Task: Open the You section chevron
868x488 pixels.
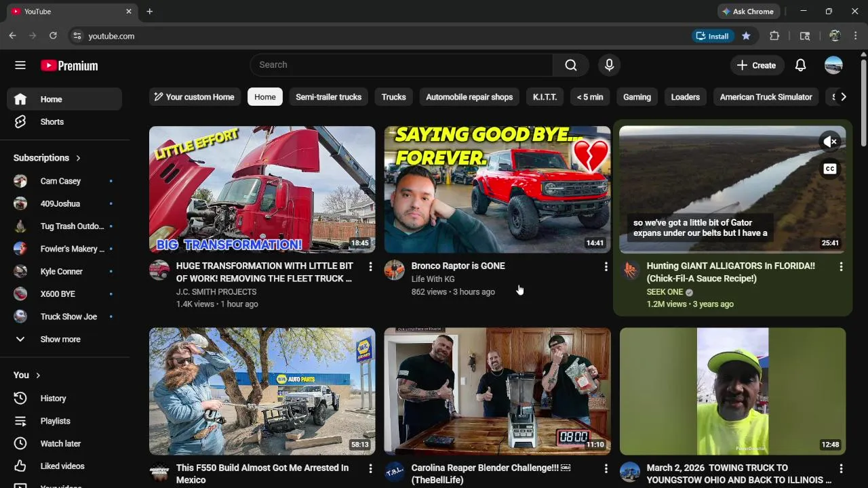Action: [x=38, y=375]
